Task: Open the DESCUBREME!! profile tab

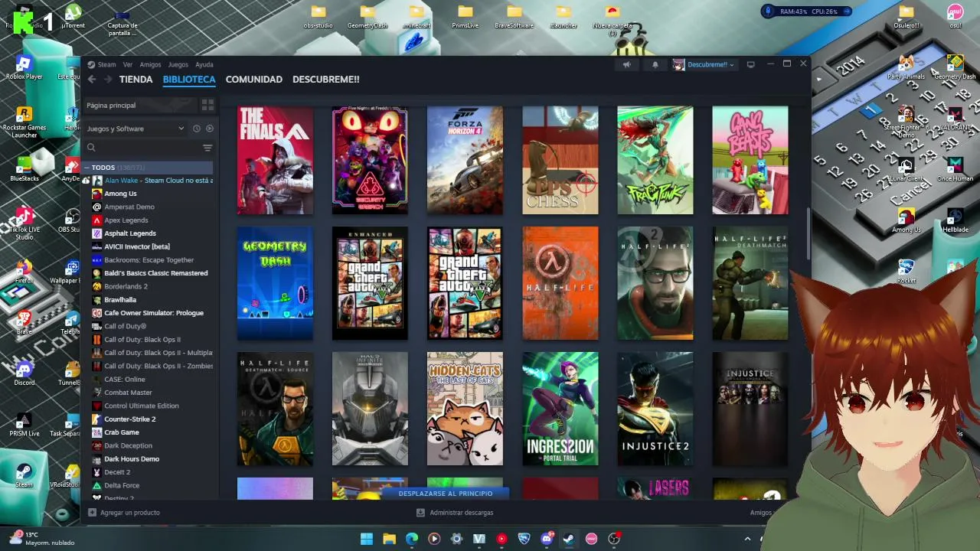Action: (325, 80)
